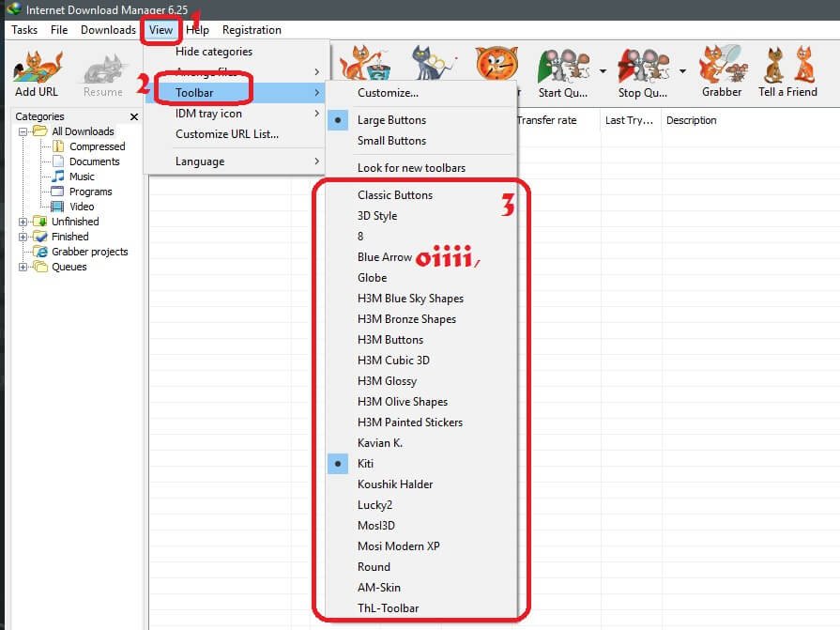The height and width of the screenshot is (630, 840).
Task: Click the Add URL toolbar icon
Action: [37, 67]
